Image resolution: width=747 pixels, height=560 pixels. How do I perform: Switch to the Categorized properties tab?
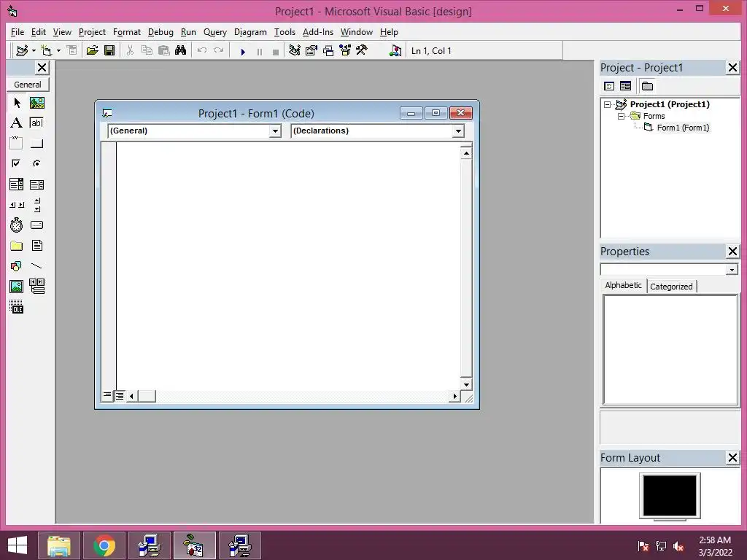click(x=671, y=286)
